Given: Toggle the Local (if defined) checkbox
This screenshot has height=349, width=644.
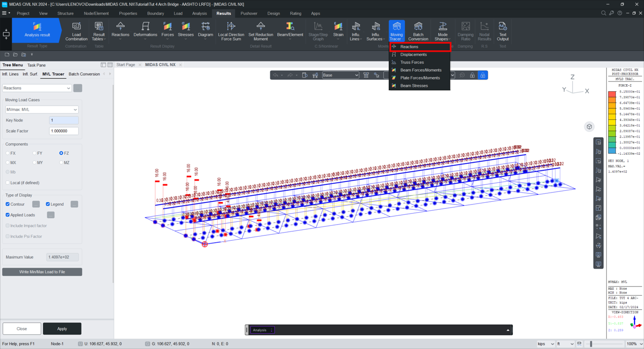Looking at the screenshot, I should pyautogui.click(x=8, y=183).
